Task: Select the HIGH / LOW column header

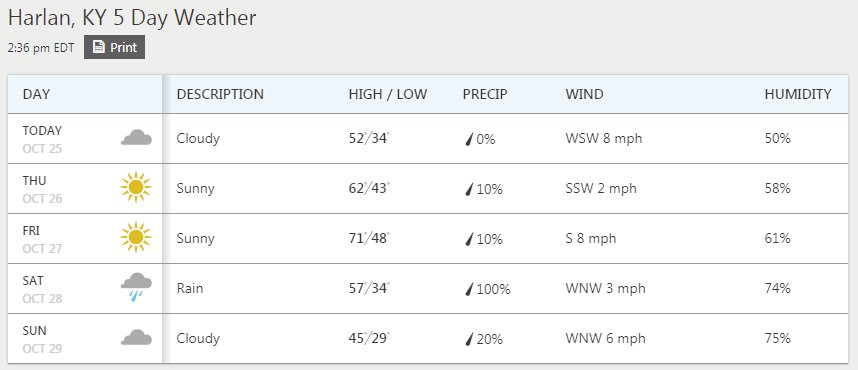Action: (387, 94)
